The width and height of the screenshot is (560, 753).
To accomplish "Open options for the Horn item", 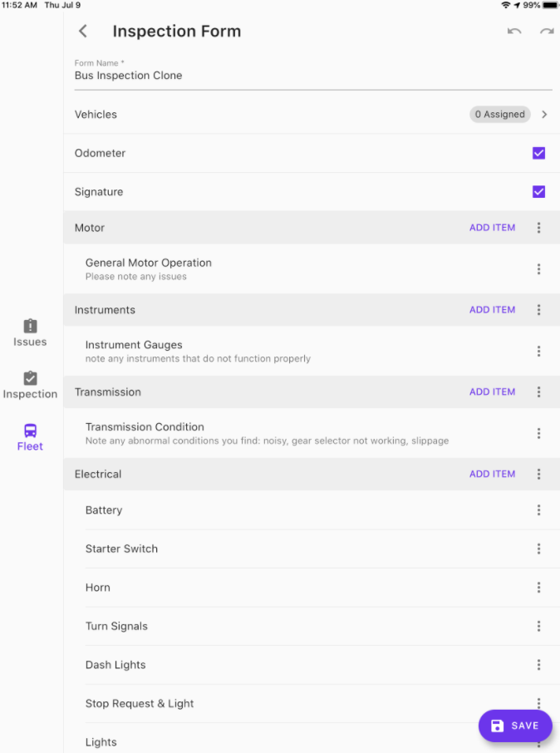I will point(538,588).
